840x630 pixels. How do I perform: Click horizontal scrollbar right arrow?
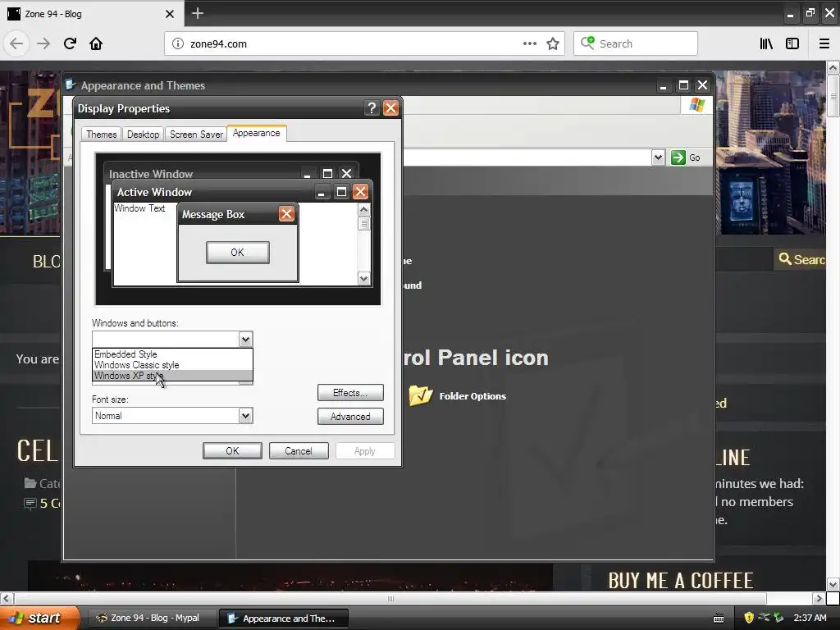(x=819, y=598)
